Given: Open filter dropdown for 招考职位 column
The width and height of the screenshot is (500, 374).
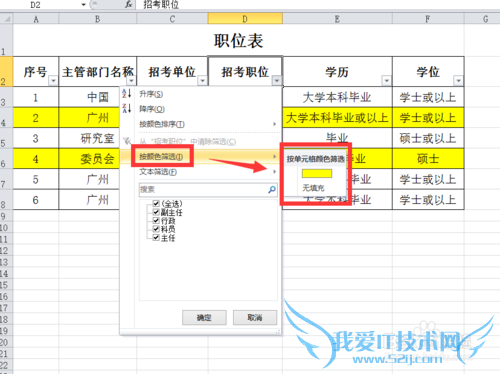Looking at the screenshot, I should (x=277, y=81).
